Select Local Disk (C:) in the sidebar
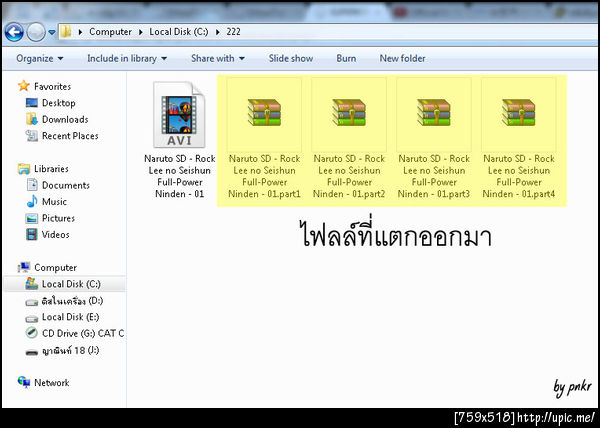Image resolution: width=600 pixels, height=428 pixels. [71, 284]
